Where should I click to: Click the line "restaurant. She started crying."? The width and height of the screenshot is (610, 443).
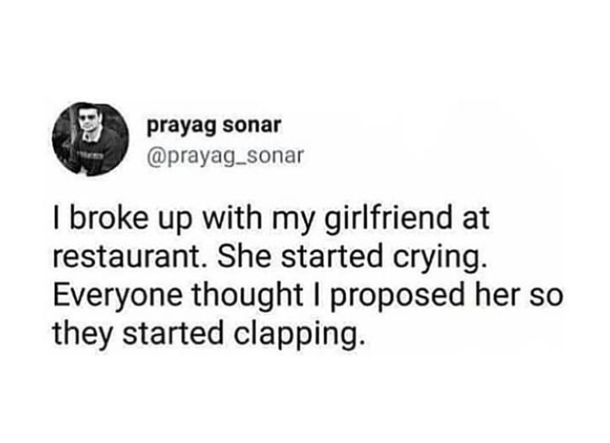(270, 257)
